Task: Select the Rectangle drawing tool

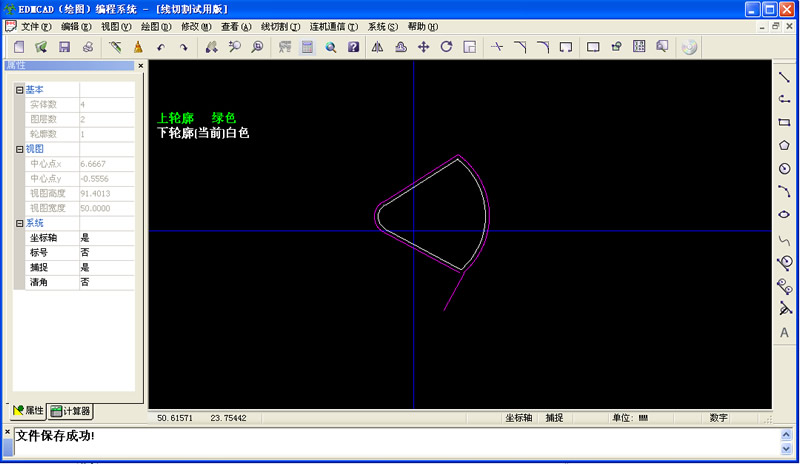Action: tap(784, 122)
